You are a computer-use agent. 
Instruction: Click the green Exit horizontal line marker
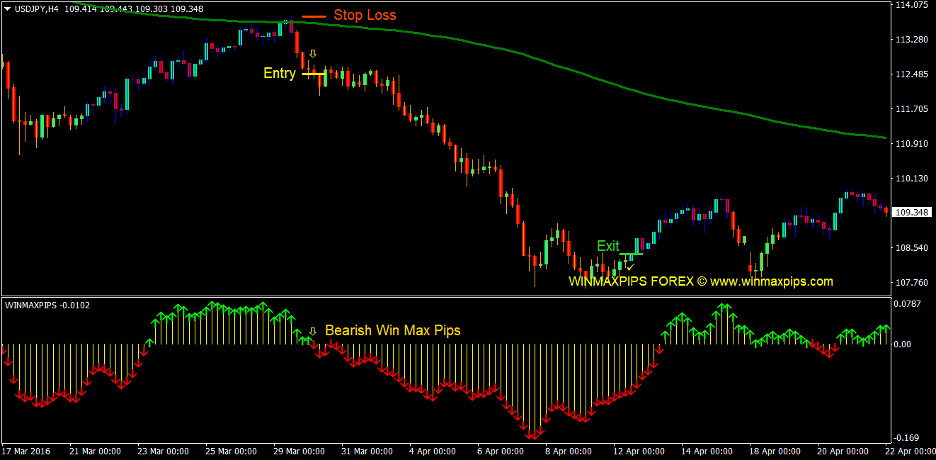(x=631, y=254)
